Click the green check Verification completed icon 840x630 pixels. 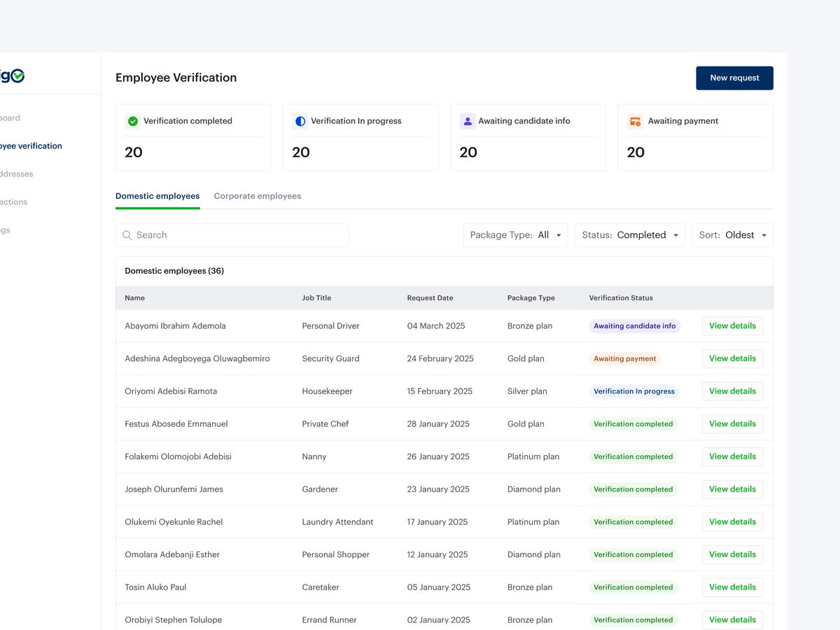tap(133, 121)
